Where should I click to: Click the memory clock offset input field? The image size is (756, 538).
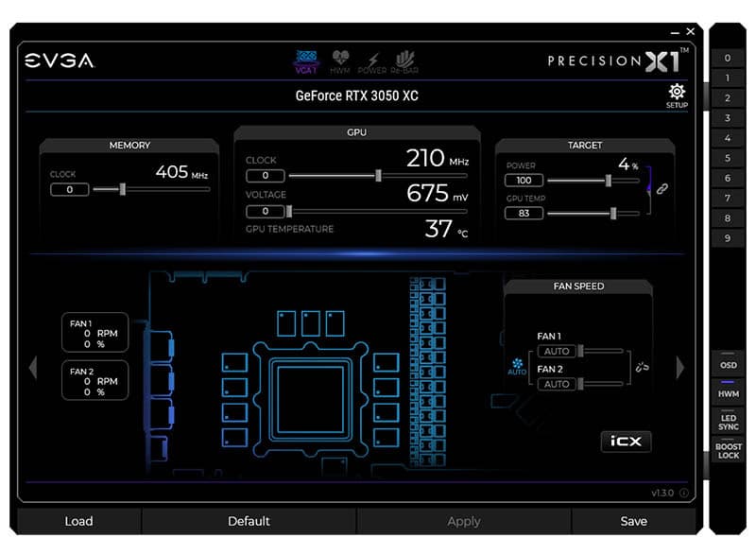tap(70, 190)
